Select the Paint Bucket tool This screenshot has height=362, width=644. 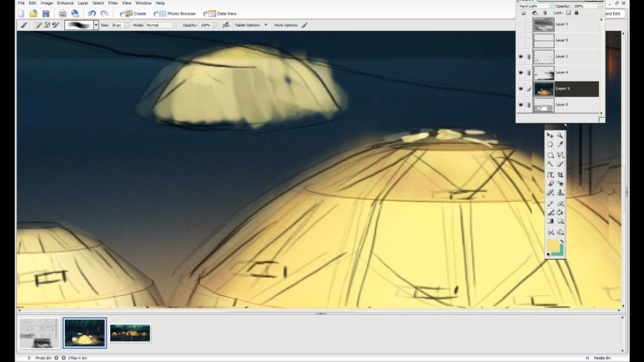(560, 212)
